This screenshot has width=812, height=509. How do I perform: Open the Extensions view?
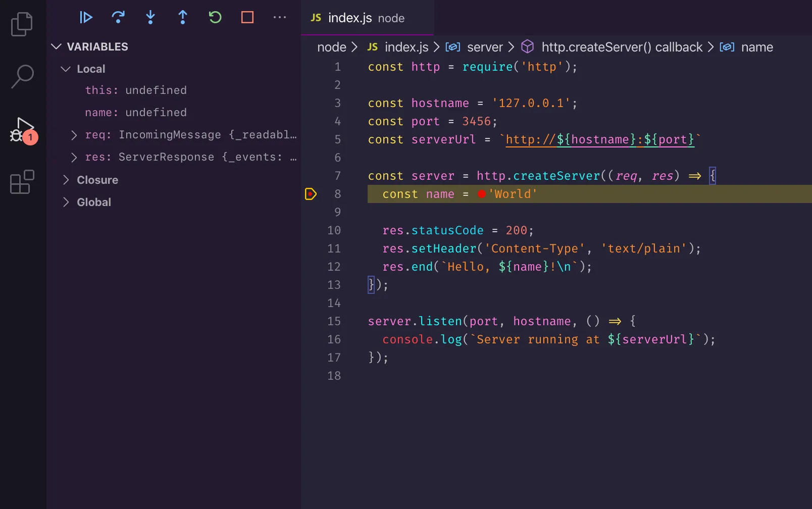click(x=22, y=182)
